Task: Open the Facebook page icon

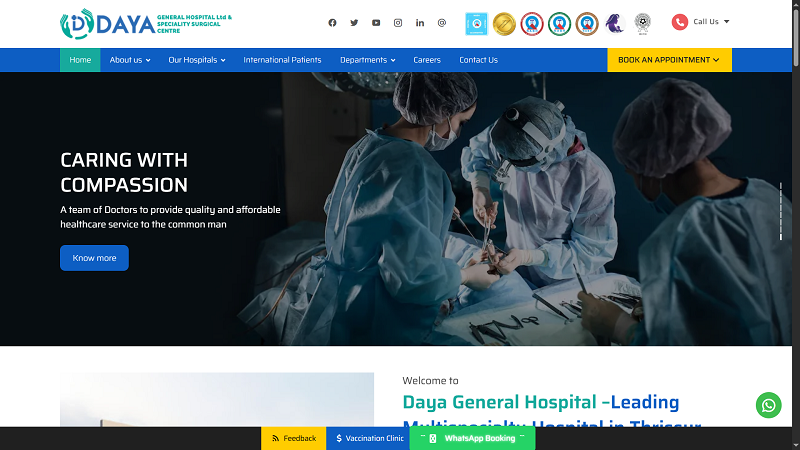Action: (332, 22)
